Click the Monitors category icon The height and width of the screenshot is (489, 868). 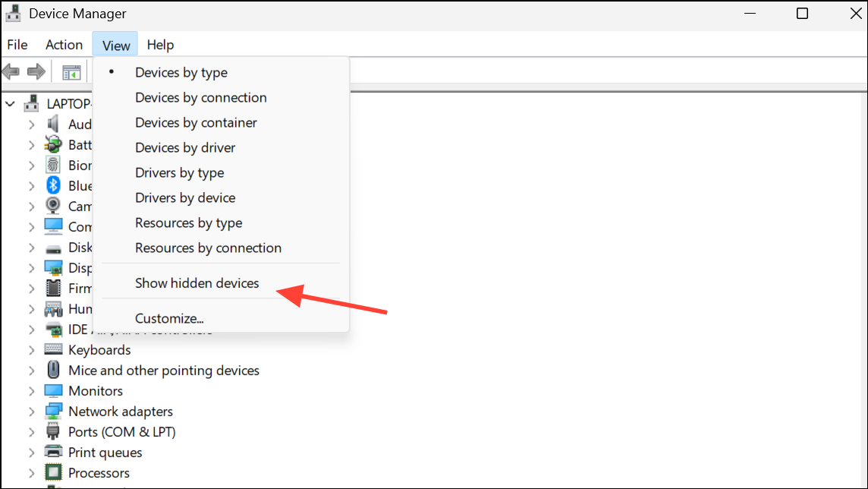coord(53,391)
